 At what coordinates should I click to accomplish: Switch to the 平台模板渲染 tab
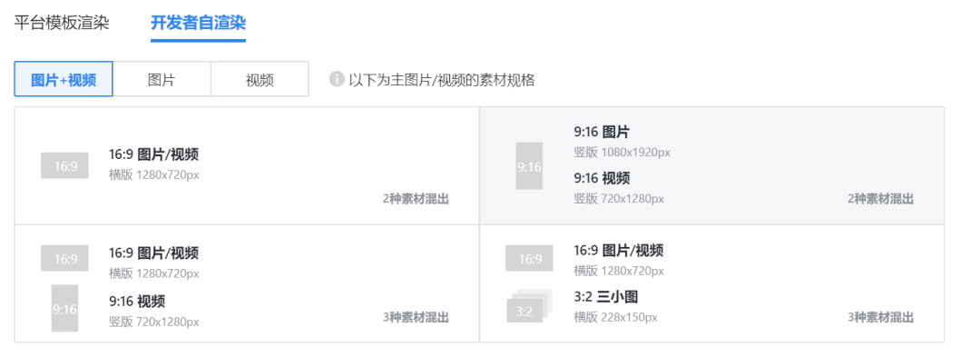62,23
